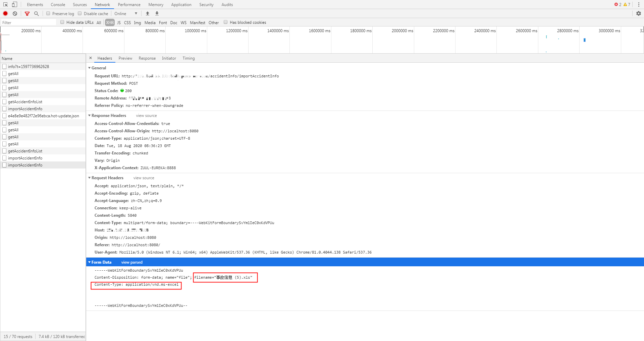
Task: Collapse the Request Headers section
Action: click(x=90, y=178)
